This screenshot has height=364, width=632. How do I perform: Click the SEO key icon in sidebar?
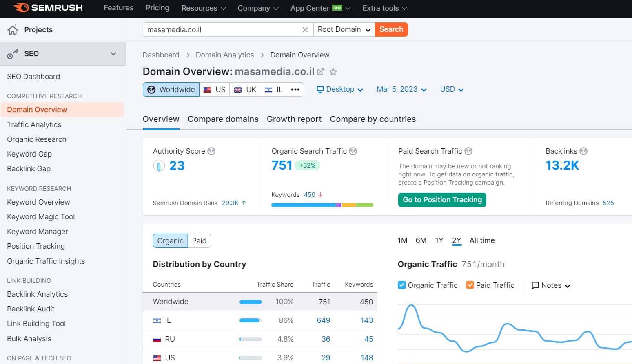pyautogui.click(x=13, y=54)
